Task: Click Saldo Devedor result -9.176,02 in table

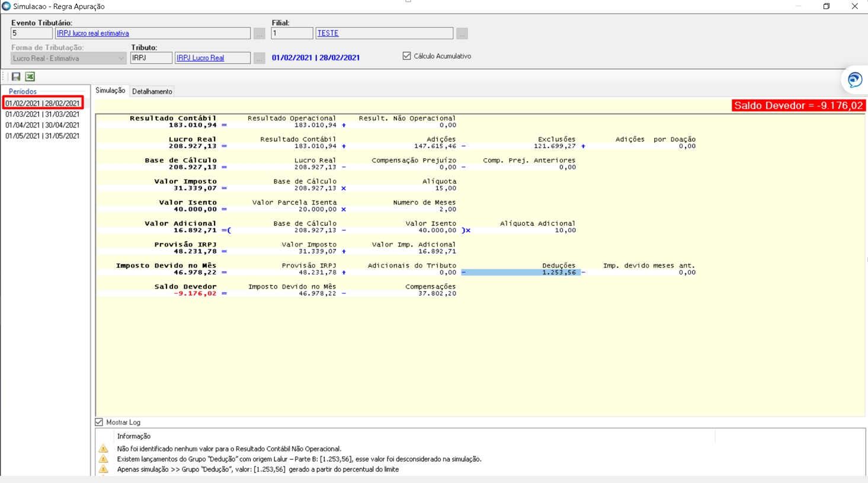Action: [195, 293]
